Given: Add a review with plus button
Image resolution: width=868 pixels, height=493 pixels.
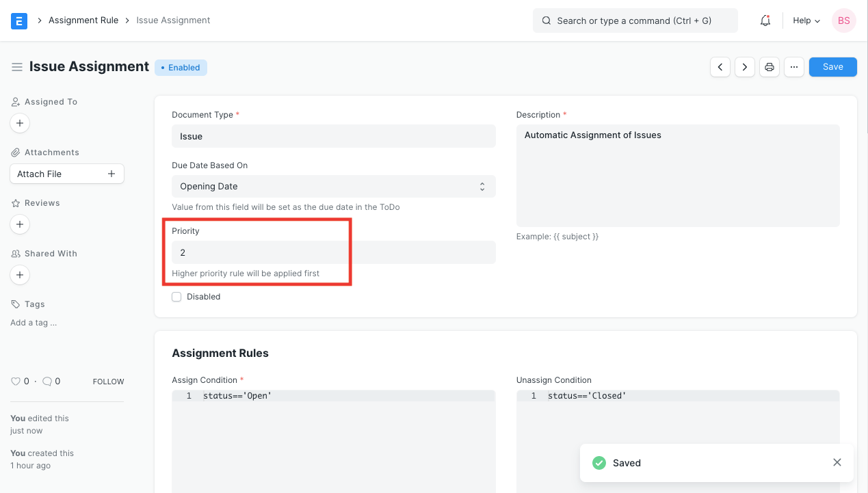Looking at the screenshot, I should pyautogui.click(x=20, y=224).
